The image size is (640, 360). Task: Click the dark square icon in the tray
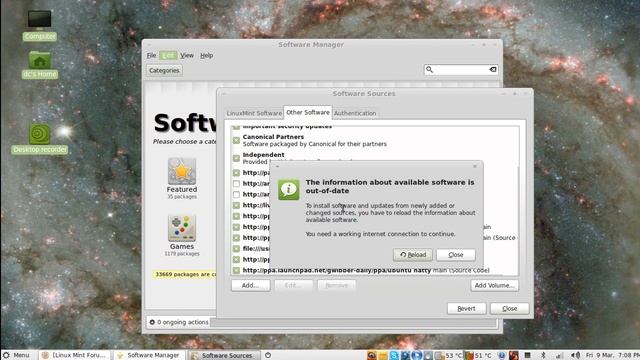tap(527, 355)
